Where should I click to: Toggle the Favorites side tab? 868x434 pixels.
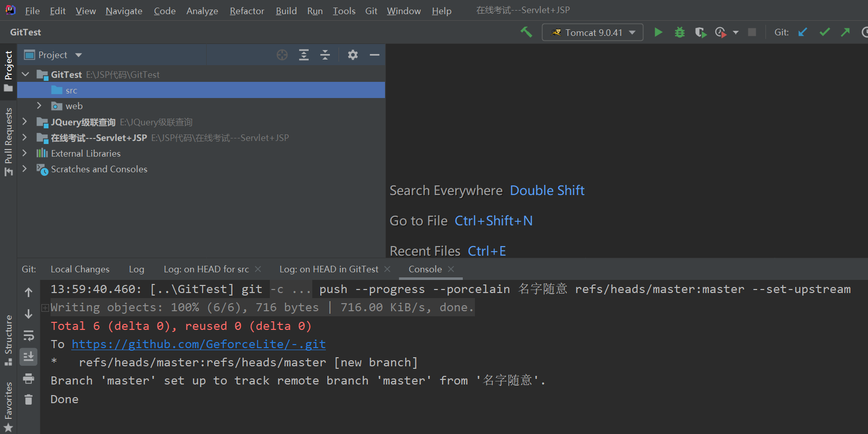[x=8, y=407]
